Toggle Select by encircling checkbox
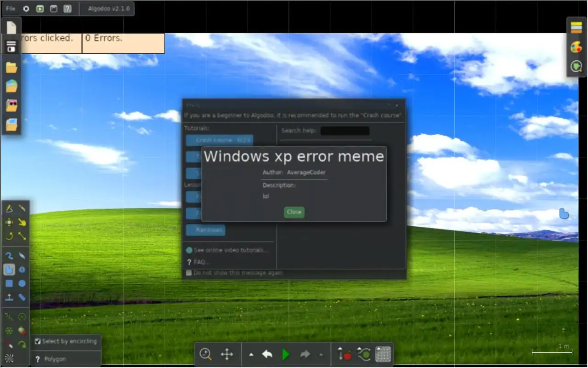The height and width of the screenshot is (368, 588). click(38, 341)
